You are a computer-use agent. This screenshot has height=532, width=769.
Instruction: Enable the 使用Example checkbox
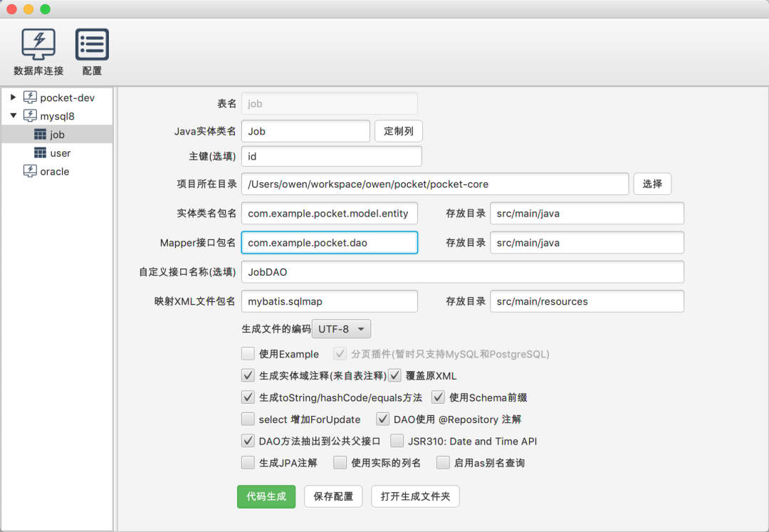[x=248, y=354]
